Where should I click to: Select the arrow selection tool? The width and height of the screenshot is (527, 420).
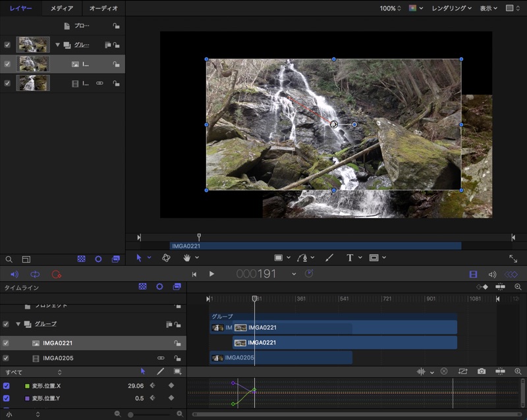[x=139, y=257]
